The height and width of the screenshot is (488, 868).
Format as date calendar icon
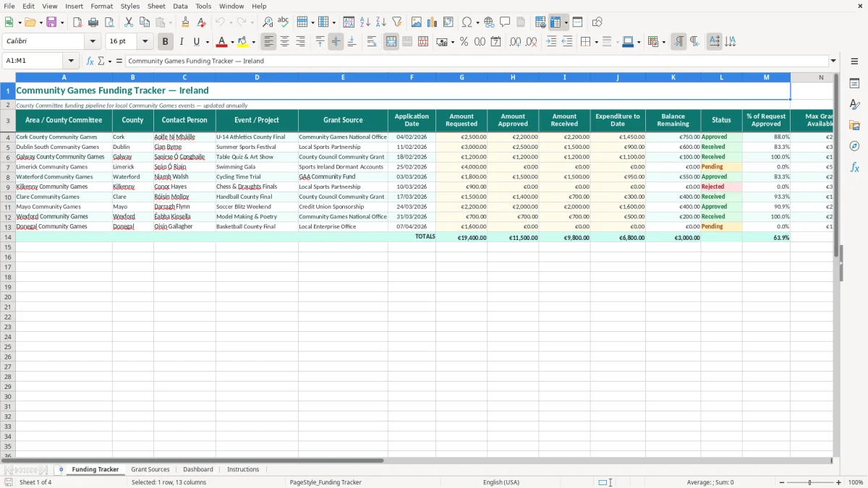495,42
